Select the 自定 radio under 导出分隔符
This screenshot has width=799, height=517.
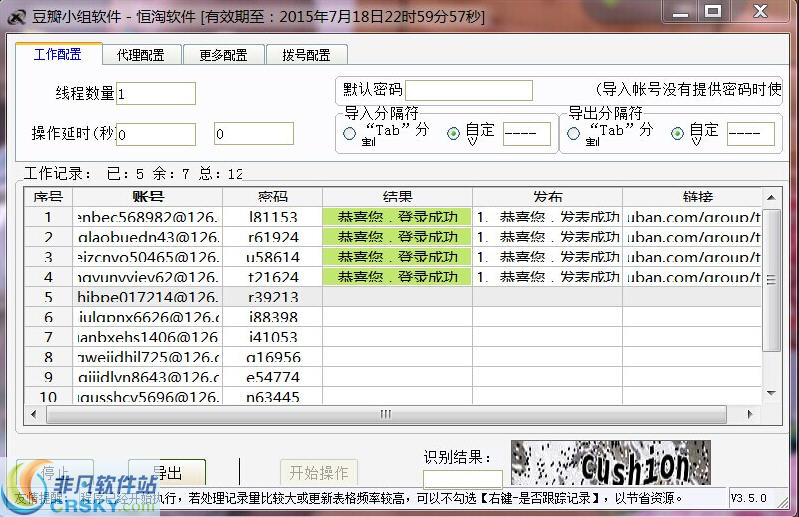[x=677, y=134]
